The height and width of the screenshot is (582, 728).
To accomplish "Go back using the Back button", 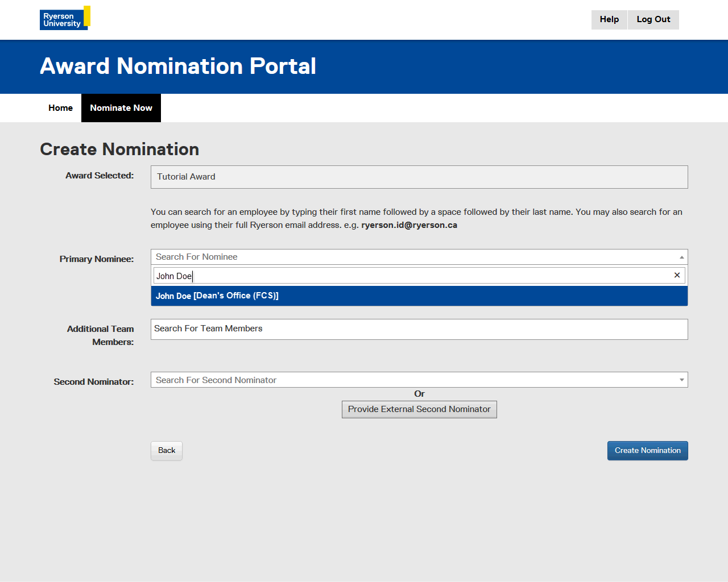I will pos(167,450).
